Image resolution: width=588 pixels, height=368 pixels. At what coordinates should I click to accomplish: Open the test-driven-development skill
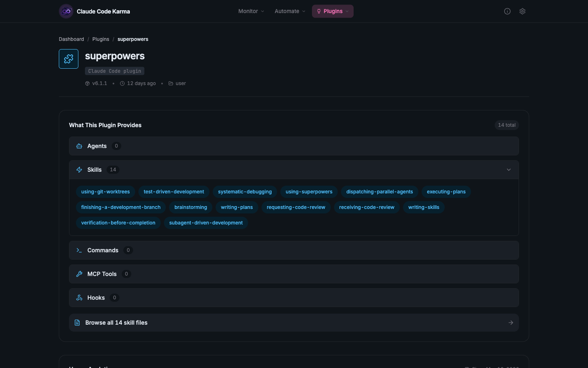point(174,192)
